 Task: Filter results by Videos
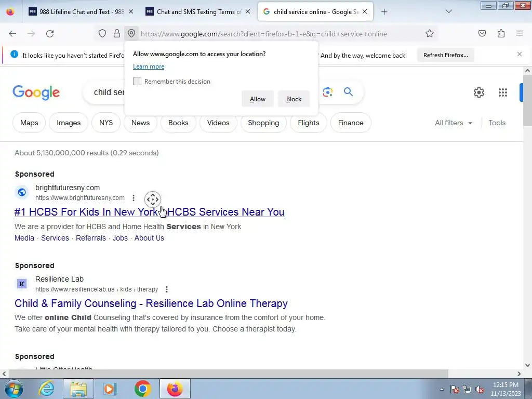click(218, 123)
